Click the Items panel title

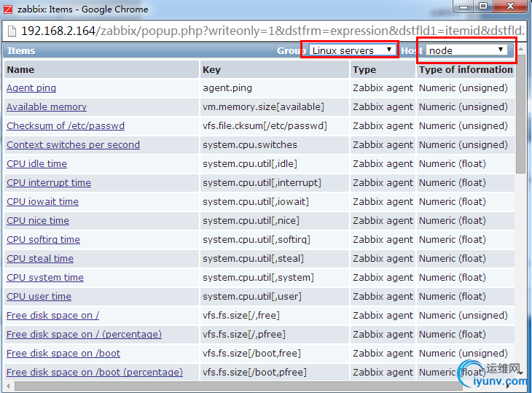[21, 50]
